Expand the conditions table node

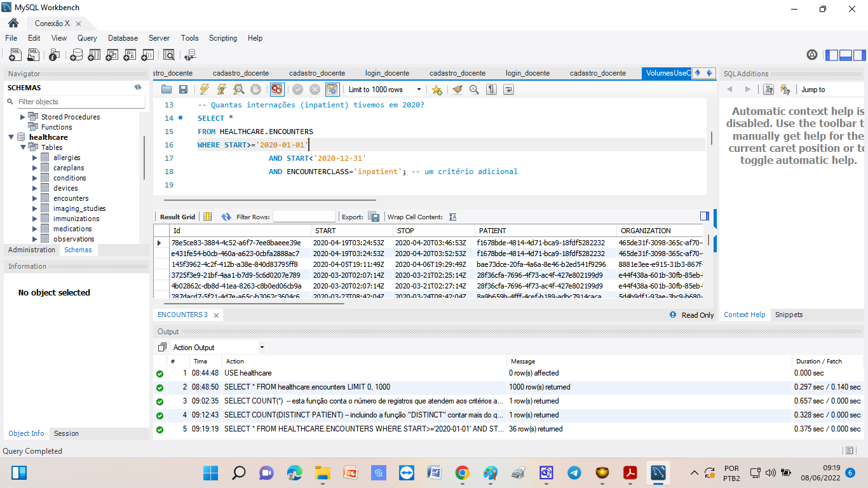[x=35, y=178]
